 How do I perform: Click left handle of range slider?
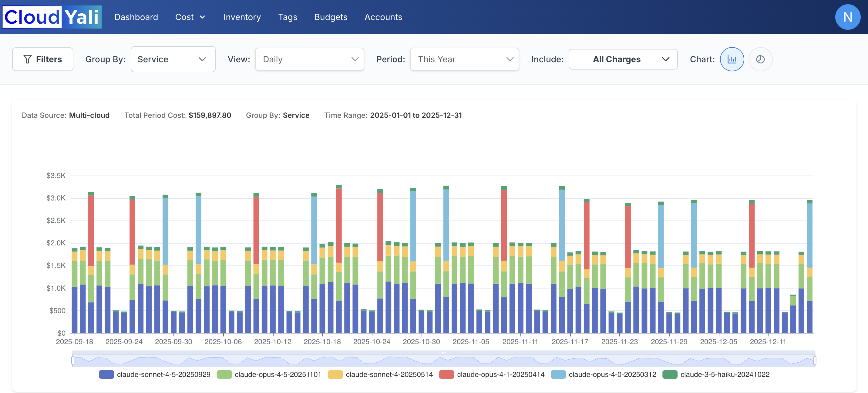[x=73, y=360]
